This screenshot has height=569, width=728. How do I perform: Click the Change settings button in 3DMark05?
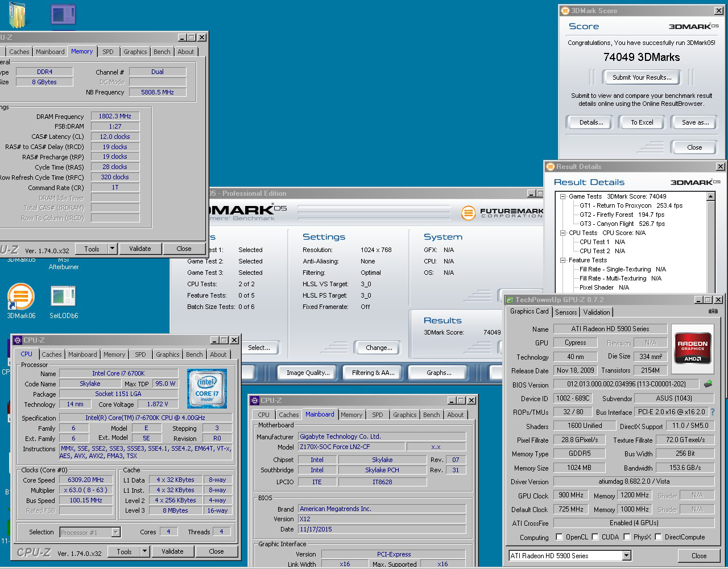click(379, 348)
